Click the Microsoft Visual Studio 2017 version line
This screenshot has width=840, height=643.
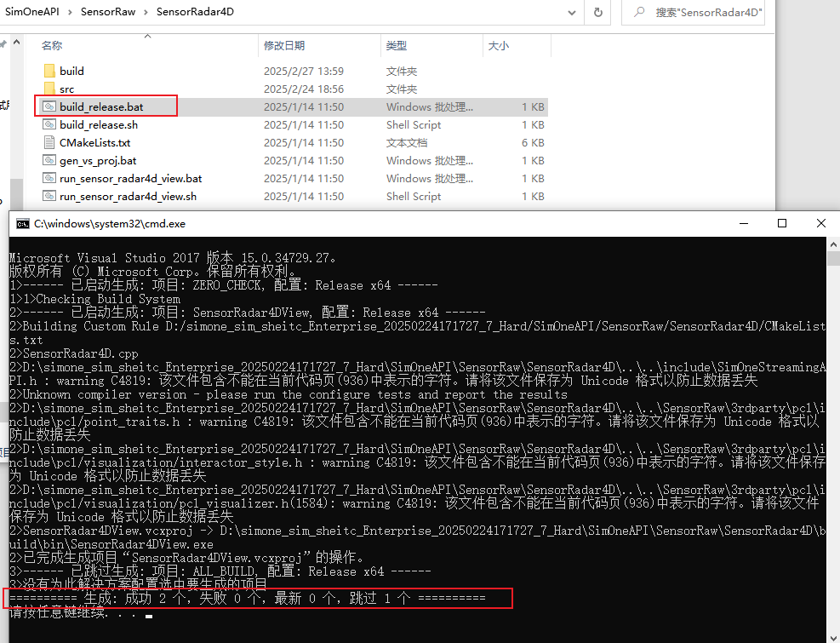click(x=173, y=258)
